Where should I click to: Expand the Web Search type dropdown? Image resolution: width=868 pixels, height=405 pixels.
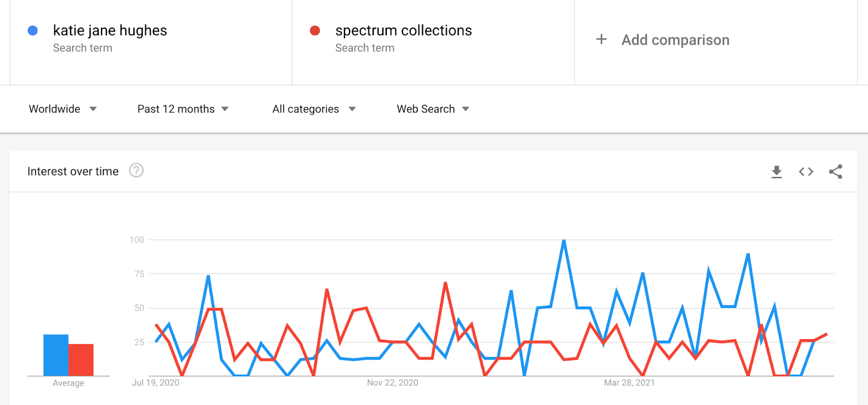pyautogui.click(x=433, y=109)
